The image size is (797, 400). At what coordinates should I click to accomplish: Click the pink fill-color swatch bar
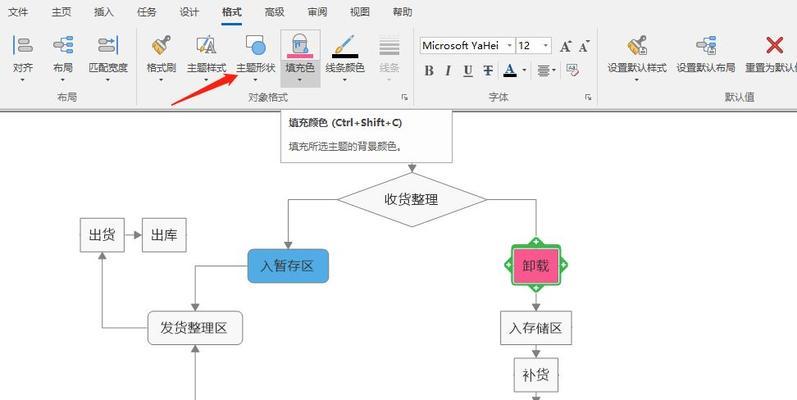[x=300, y=55]
